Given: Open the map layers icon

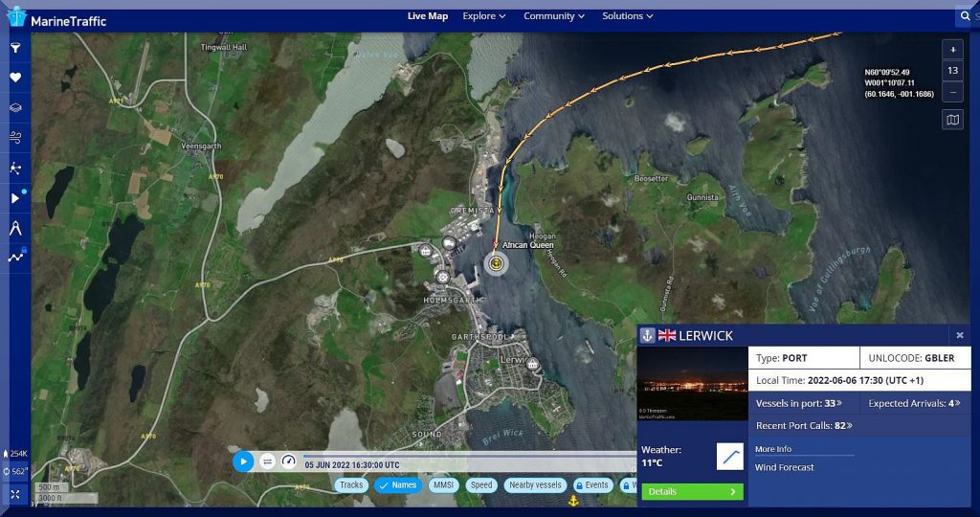Looking at the screenshot, I should [15, 108].
